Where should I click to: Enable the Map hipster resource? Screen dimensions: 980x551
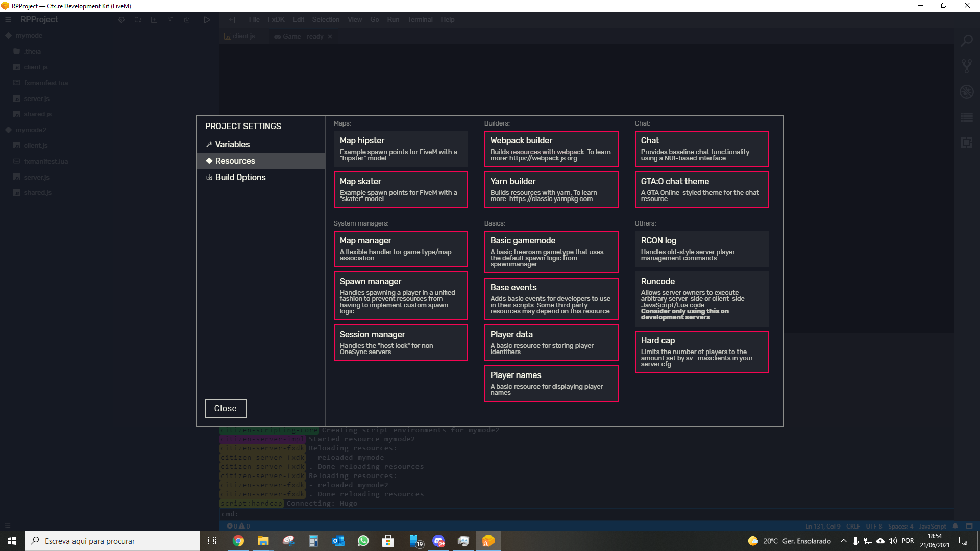tap(401, 149)
